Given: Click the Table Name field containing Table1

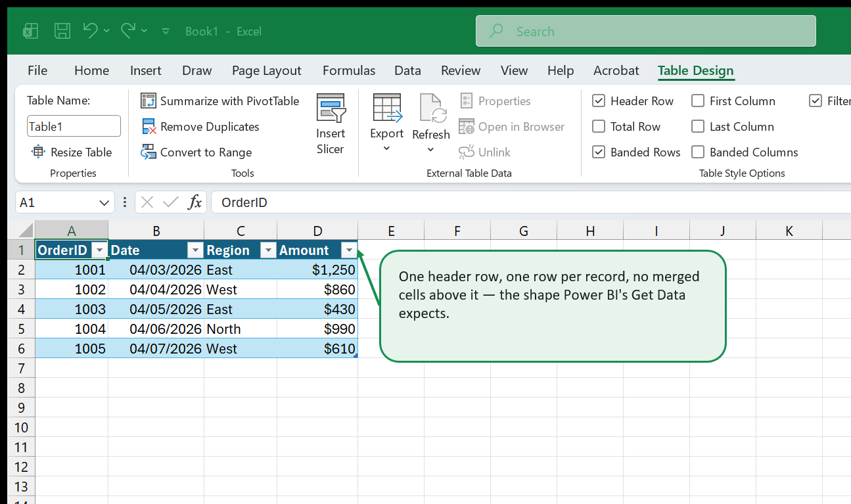Looking at the screenshot, I should pos(74,126).
